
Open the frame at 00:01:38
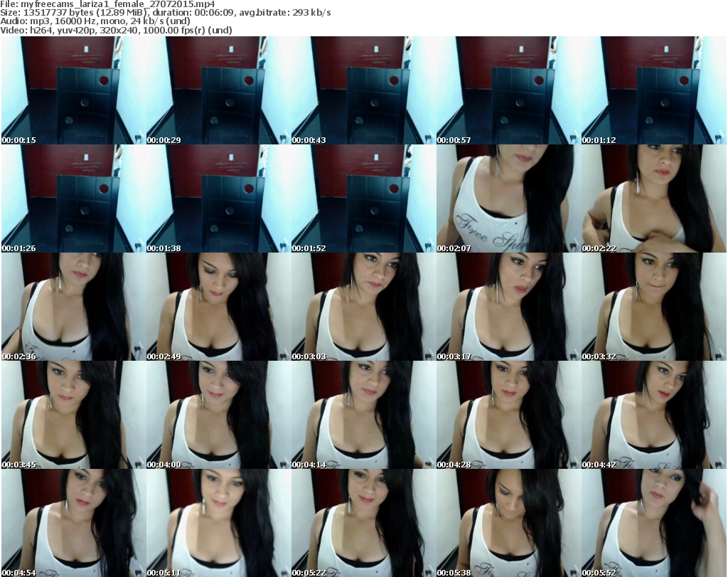[x=219, y=198]
